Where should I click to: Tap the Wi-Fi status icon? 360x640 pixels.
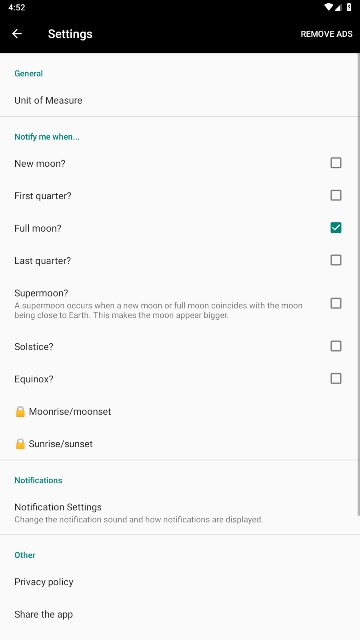coord(328,7)
